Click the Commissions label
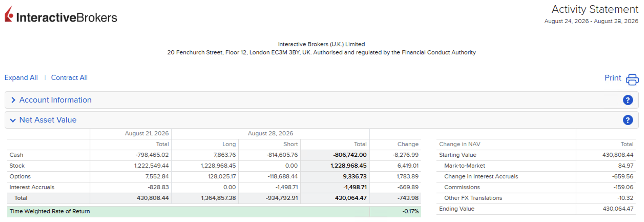 point(462,187)
